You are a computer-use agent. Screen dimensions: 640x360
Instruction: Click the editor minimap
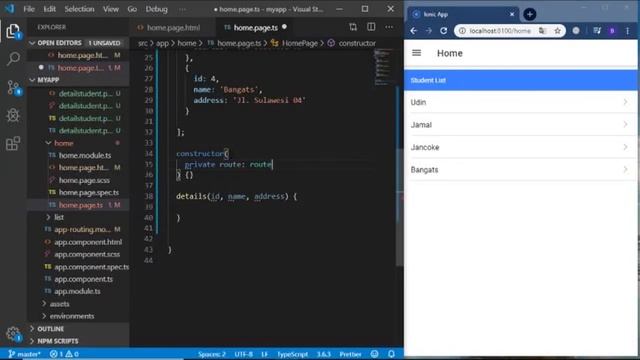click(x=384, y=67)
